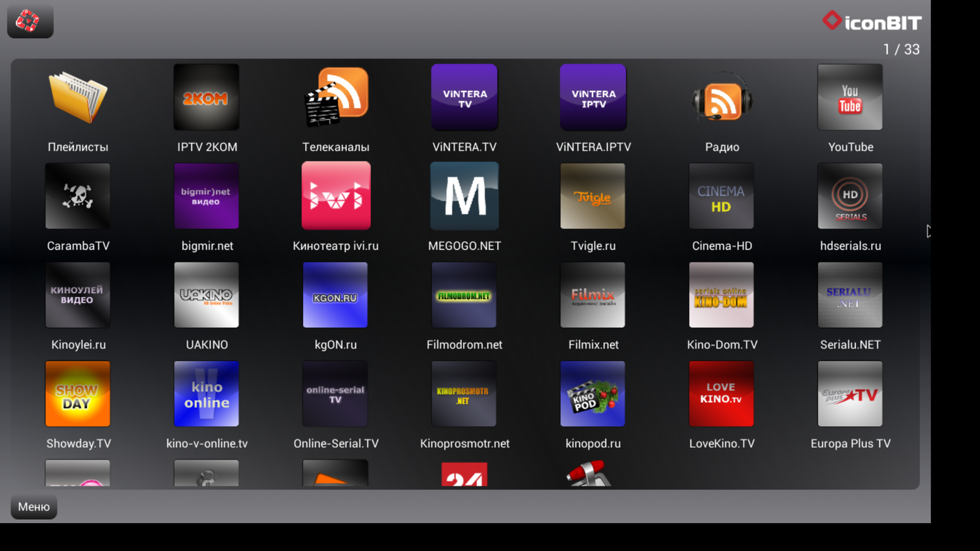
Task: Click the iconBIT brand logo
Action: click(x=872, y=21)
